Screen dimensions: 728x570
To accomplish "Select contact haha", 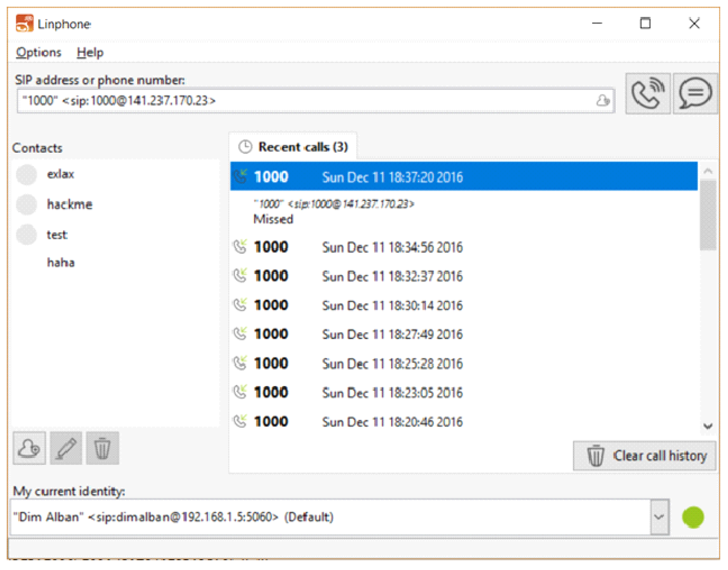I will (x=61, y=263).
